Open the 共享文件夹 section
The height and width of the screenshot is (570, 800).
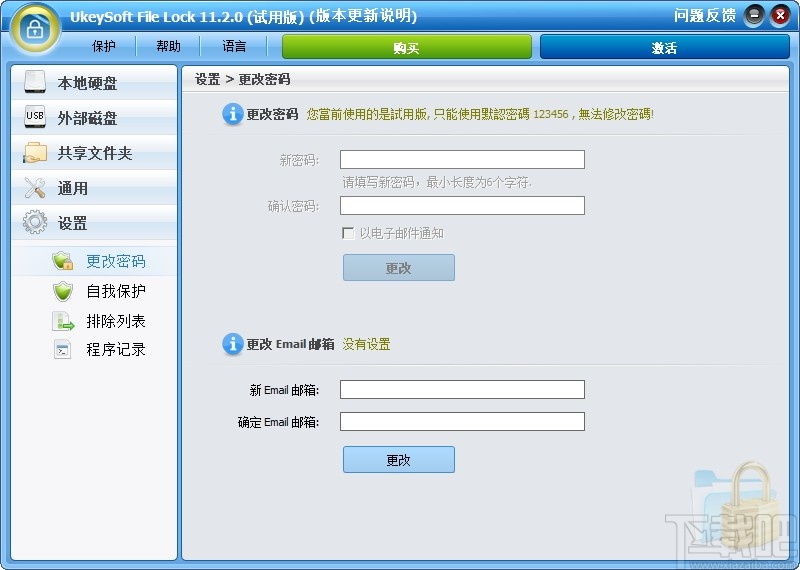tap(94, 153)
